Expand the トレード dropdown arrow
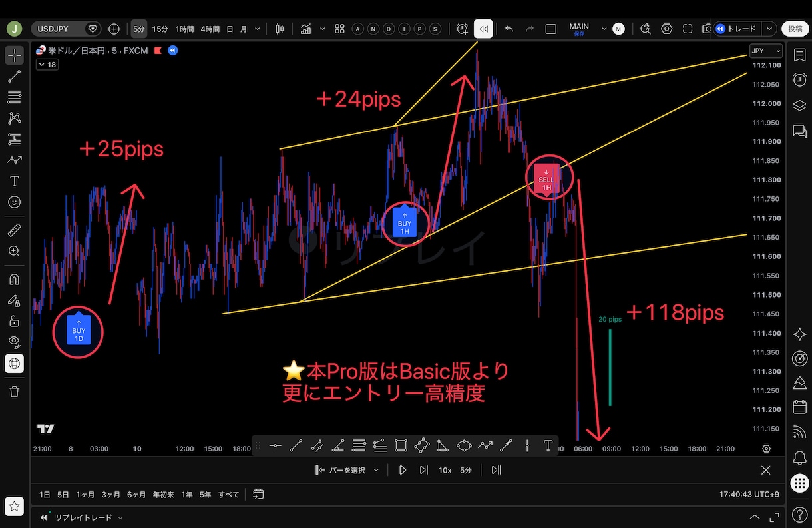This screenshot has height=528, width=812. coord(769,29)
